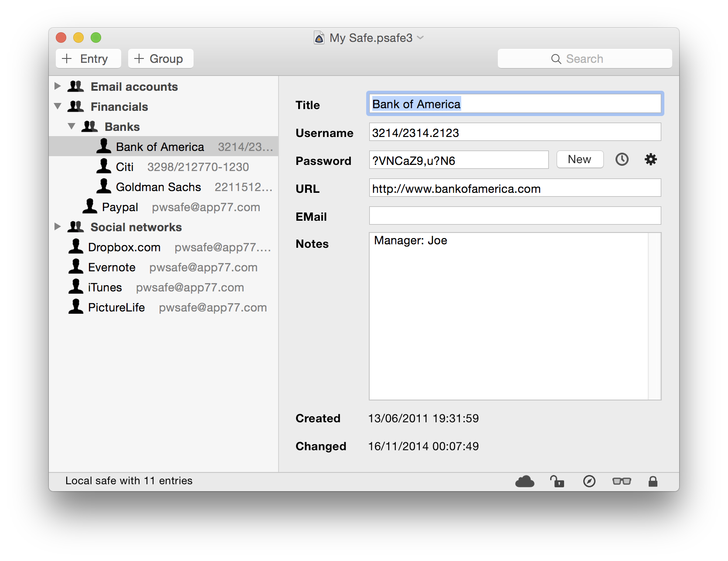The height and width of the screenshot is (561, 728).
Task: Click the Password field
Action: 459,160
